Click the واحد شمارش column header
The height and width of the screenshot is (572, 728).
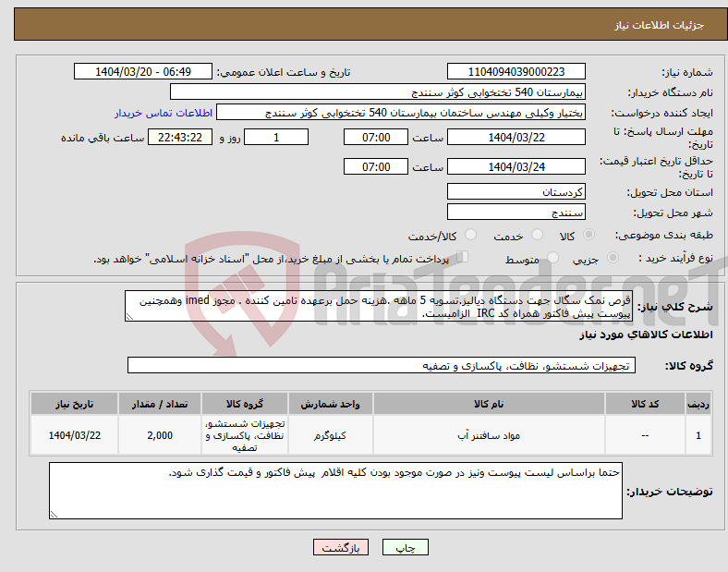point(330,404)
